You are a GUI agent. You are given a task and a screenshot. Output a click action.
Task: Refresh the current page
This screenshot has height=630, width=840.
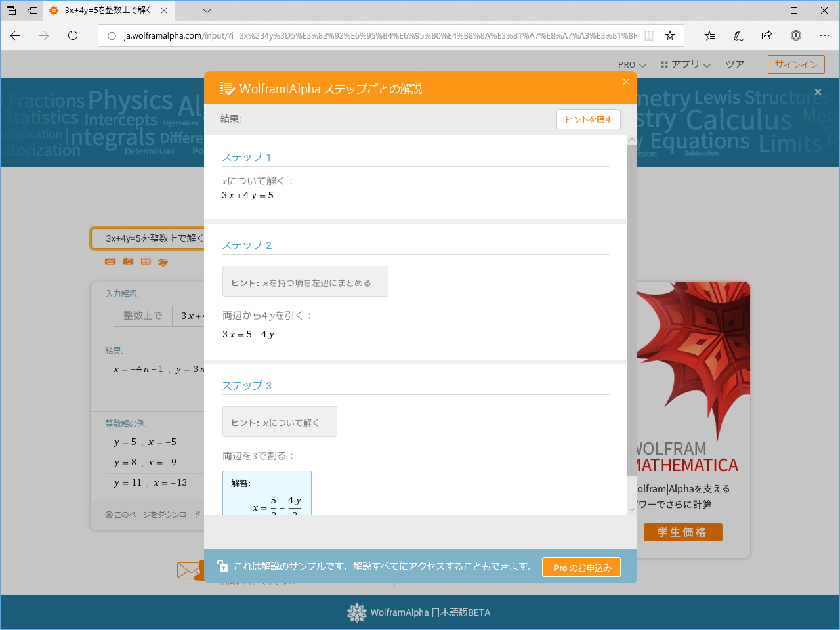click(73, 35)
